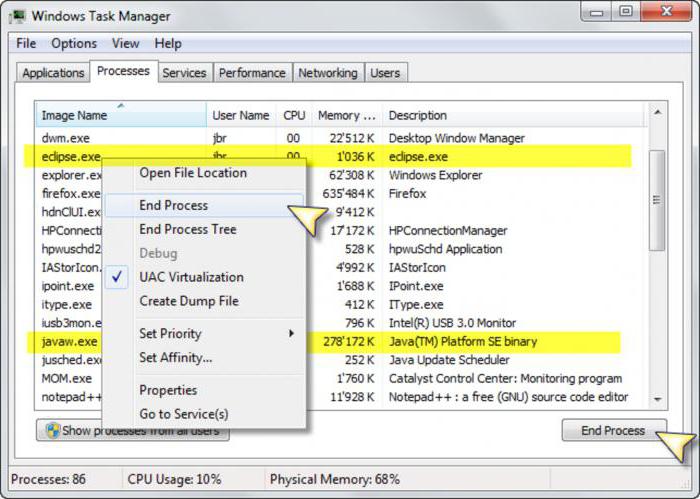Click the Task Manager title bar icon
Viewport: 700px width, 499px height.
click(x=17, y=16)
